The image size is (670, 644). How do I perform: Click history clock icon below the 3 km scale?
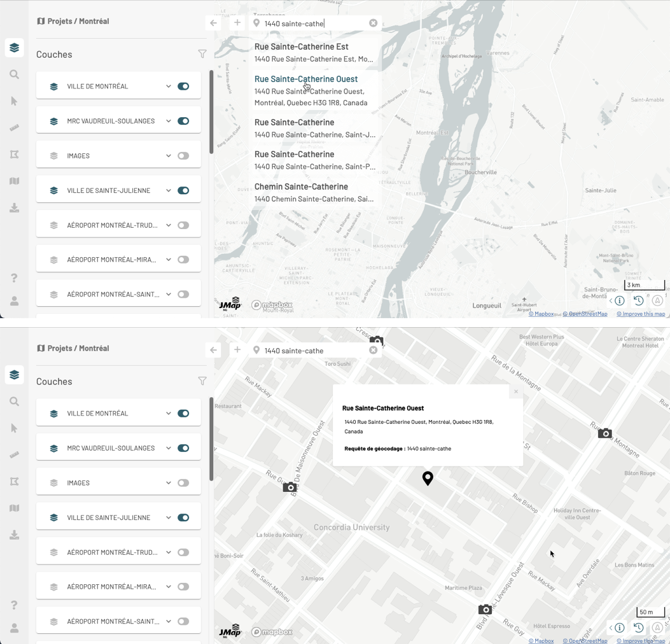(x=638, y=300)
